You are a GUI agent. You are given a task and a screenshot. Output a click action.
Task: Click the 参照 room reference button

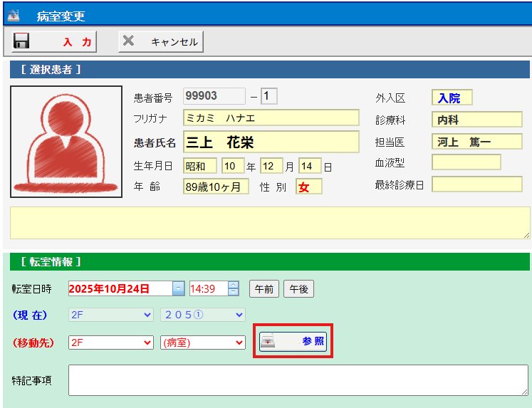(x=293, y=342)
